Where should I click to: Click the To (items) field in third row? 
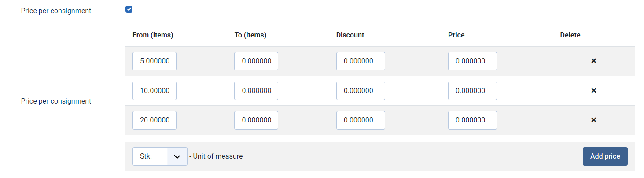click(256, 120)
